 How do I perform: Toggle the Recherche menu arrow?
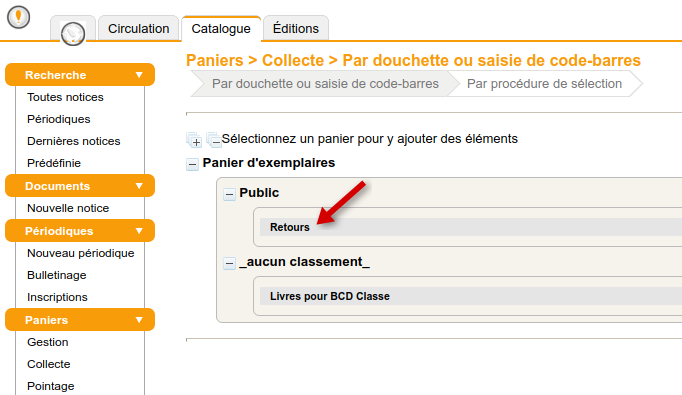pos(139,75)
